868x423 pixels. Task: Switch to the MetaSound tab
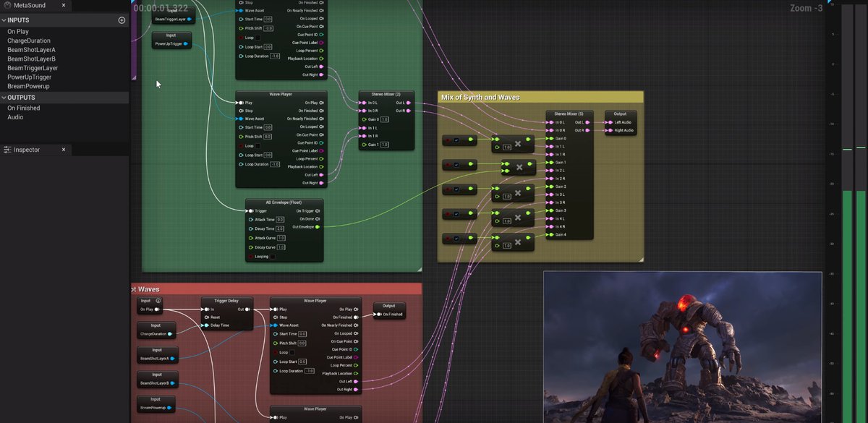[x=29, y=6]
